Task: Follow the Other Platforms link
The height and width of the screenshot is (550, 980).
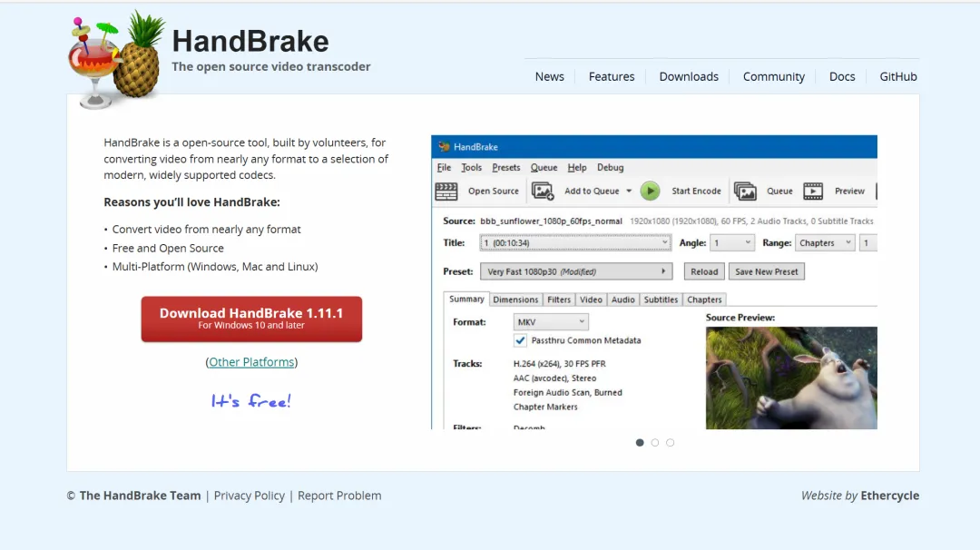Action: pos(251,362)
